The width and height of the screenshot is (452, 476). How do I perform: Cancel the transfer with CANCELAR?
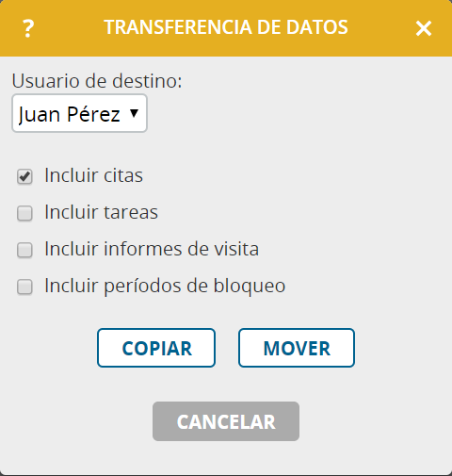click(x=226, y=421)
